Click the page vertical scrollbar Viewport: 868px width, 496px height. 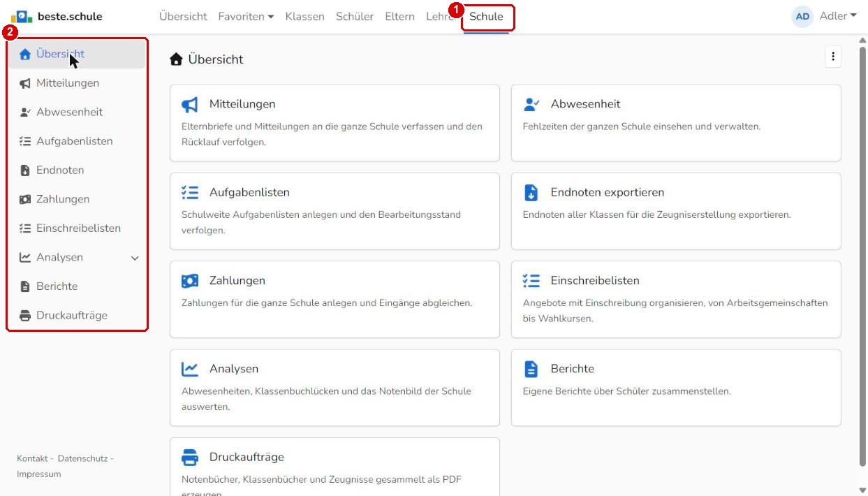(x=863, y=256)
